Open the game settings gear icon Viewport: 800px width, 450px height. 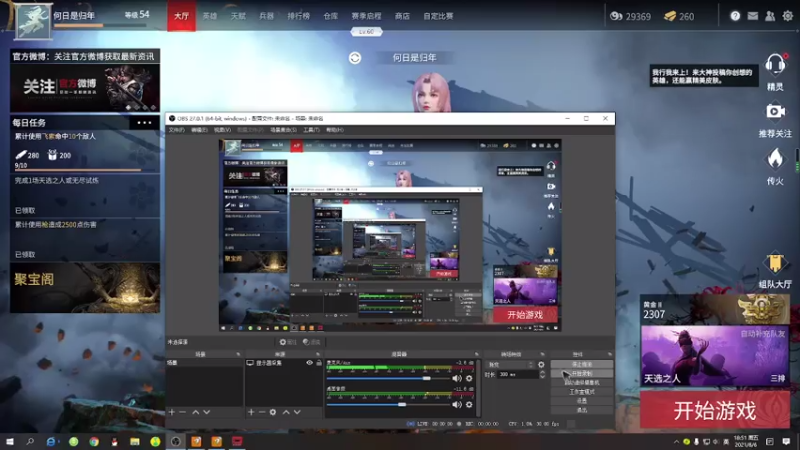pyautogui.click(x=788, y=16)
